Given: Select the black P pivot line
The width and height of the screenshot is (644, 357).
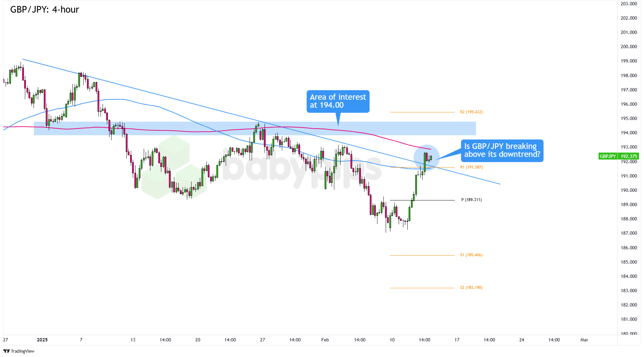Looking at the screenshot, I should pyautogui.click(x=422, y=200).
